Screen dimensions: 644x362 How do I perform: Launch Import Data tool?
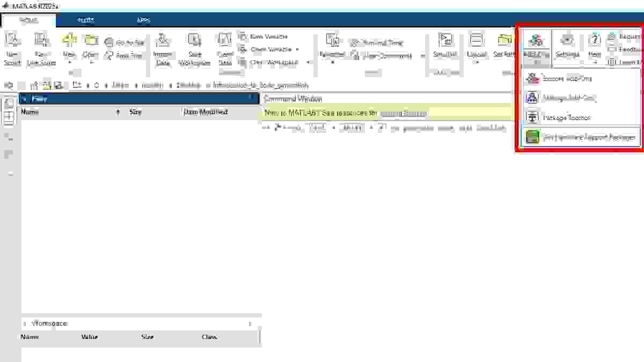(x=163, y=48)
